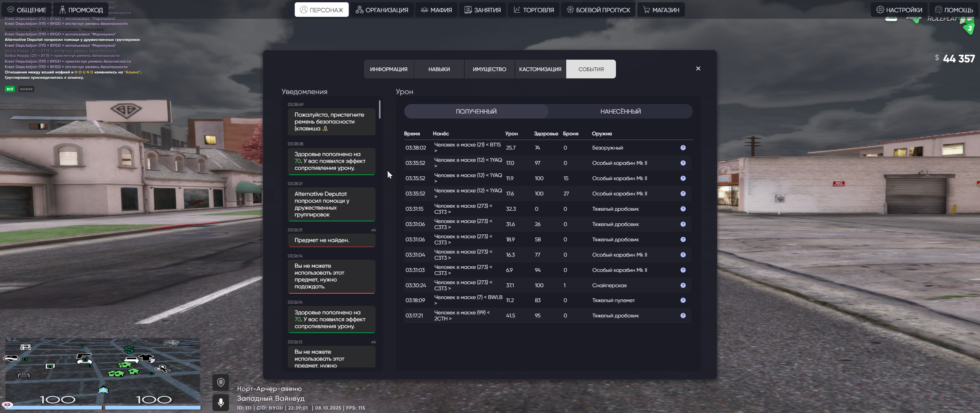Viewport: 980px width, 413px height.
Task: Open the ОРГАНИЗАЦИЯ menu button
Action: click(x=382, y=10)
